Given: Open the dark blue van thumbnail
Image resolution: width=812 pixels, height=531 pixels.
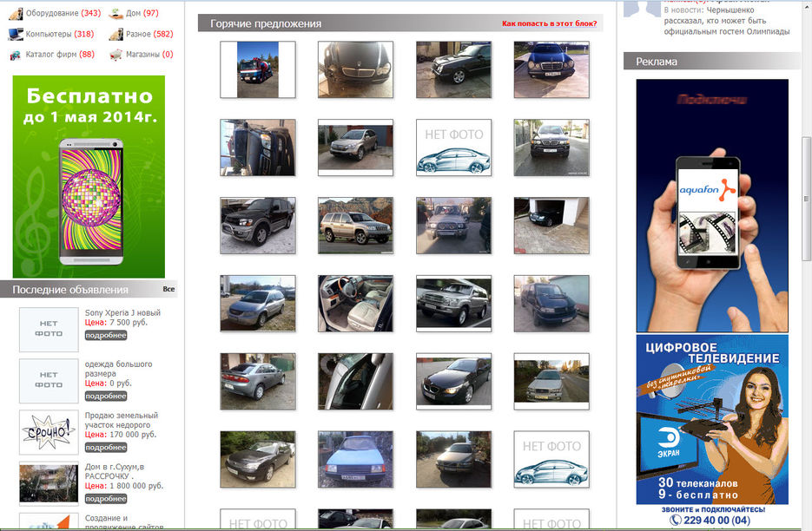Looking at the screenshot, I should (551, 304).
